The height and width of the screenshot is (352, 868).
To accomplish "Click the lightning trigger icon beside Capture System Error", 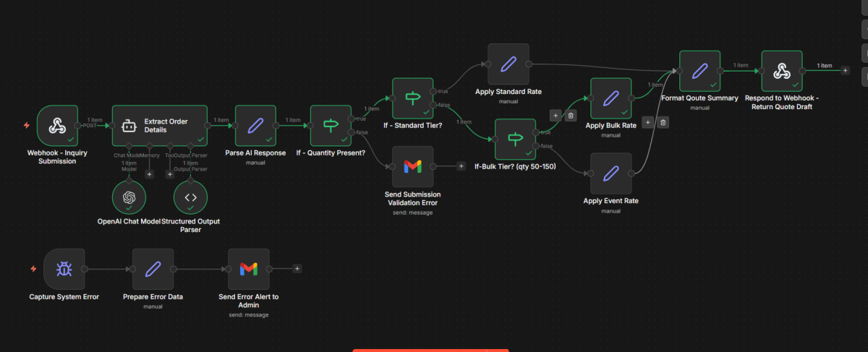I will pos(33,269).
